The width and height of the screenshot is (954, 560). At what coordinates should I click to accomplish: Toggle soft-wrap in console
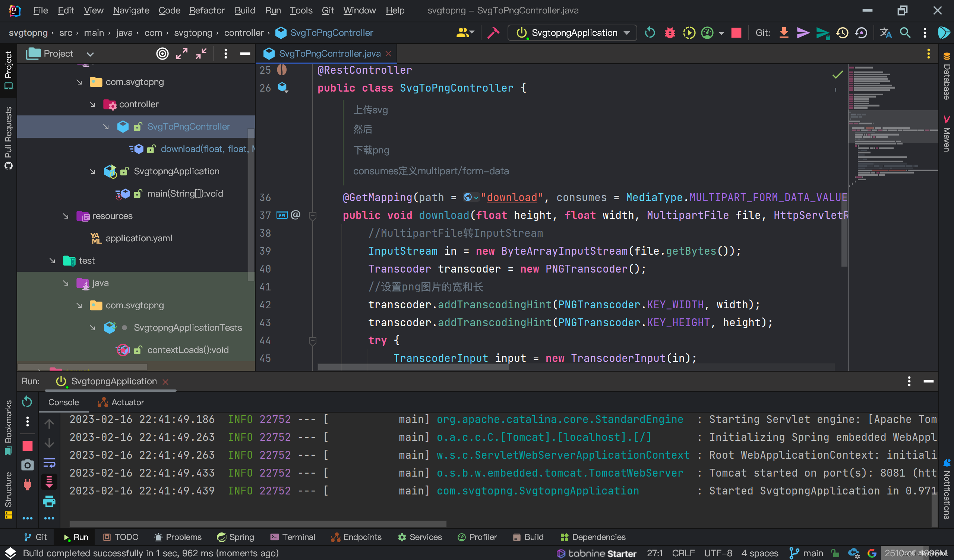[49, 462]
